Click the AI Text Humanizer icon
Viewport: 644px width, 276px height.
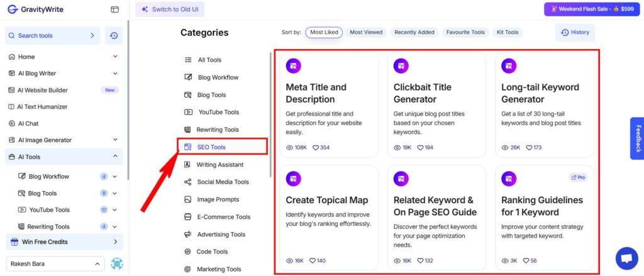coord(11,107)
